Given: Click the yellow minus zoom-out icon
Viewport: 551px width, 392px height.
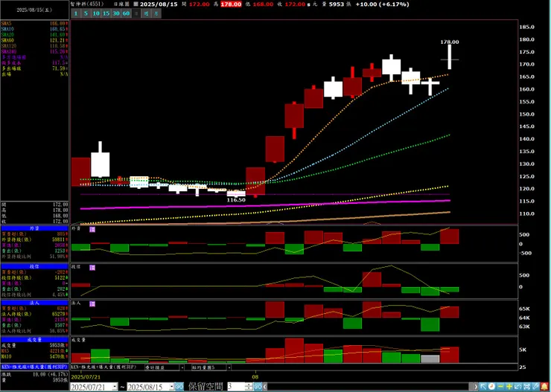Looking at the screenshot, I should point(500,387).
